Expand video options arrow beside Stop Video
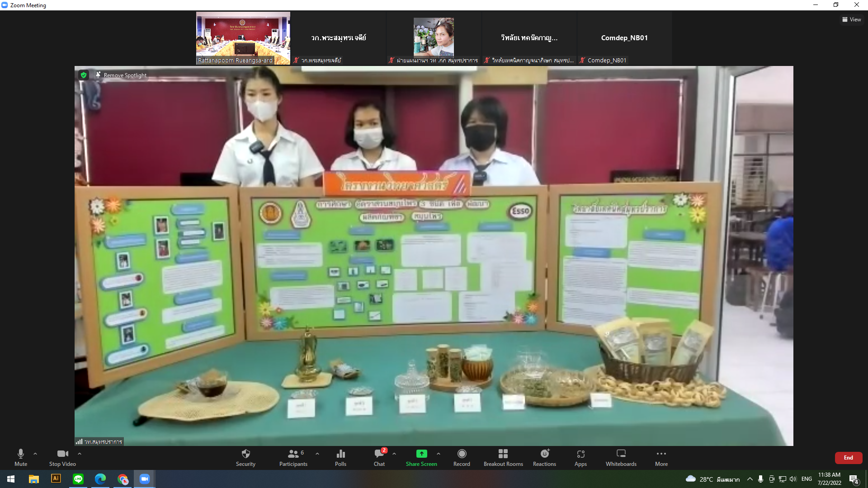The height and width of the screenshot is (488, 868). pos(80,454)
